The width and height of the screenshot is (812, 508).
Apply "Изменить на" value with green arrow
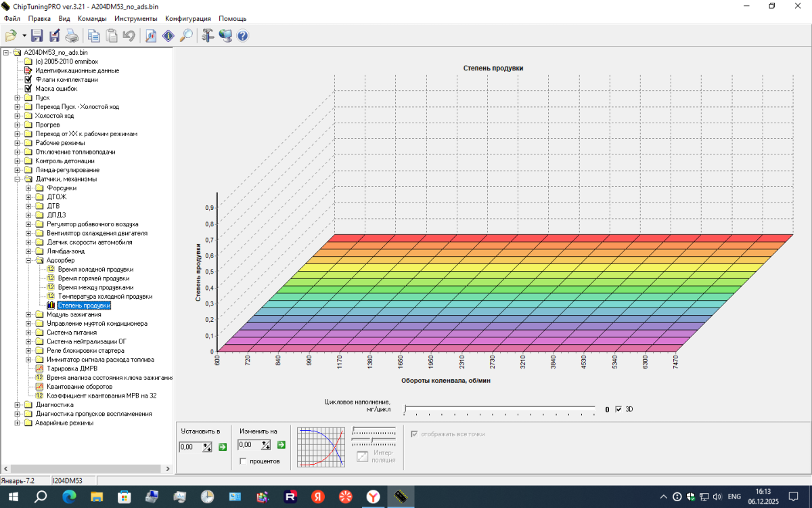point(281,445)
